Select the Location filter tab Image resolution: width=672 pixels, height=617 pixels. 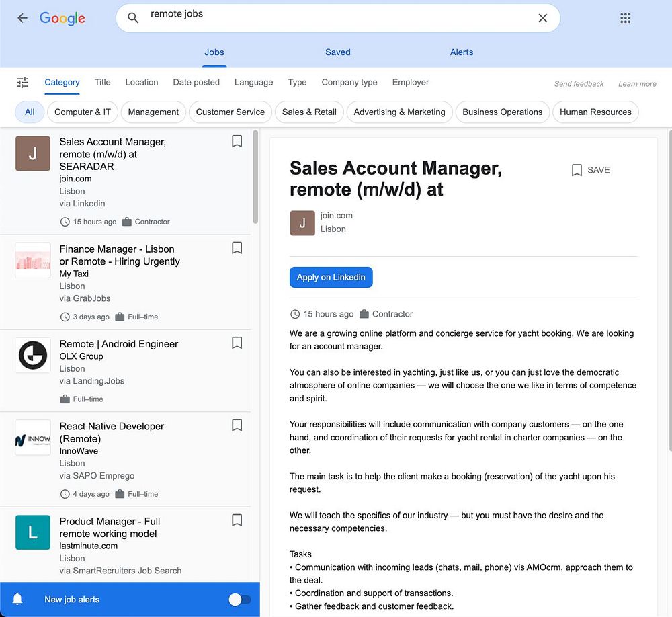click(142, 82)
